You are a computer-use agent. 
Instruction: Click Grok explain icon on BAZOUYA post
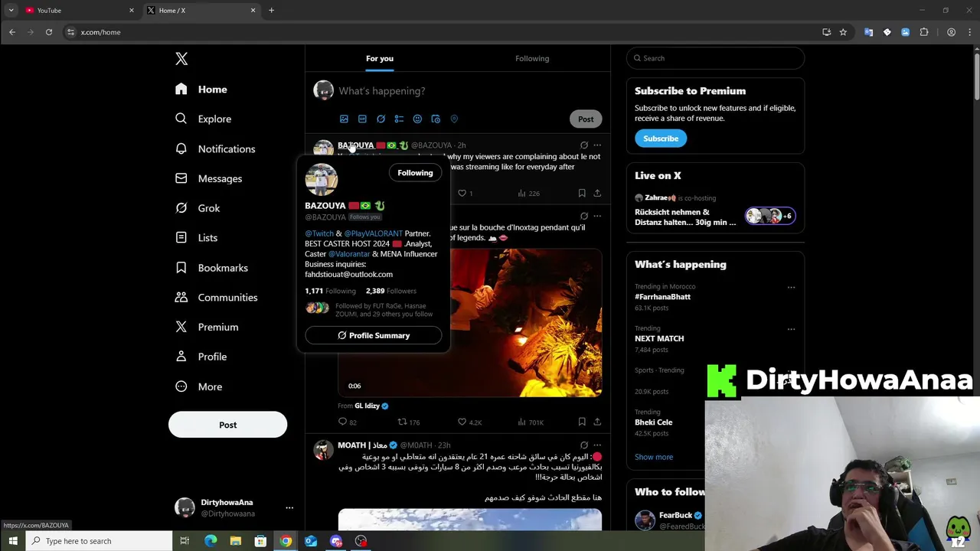pos(583,145)
